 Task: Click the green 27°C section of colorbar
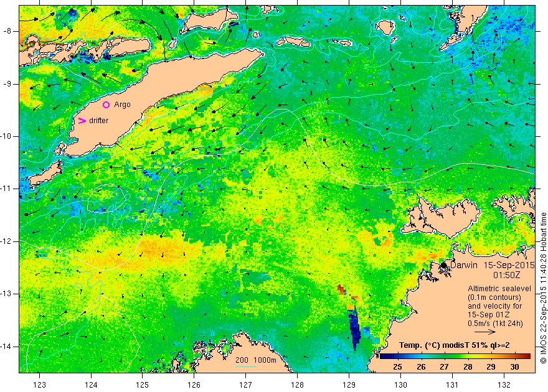click(444, 357)
